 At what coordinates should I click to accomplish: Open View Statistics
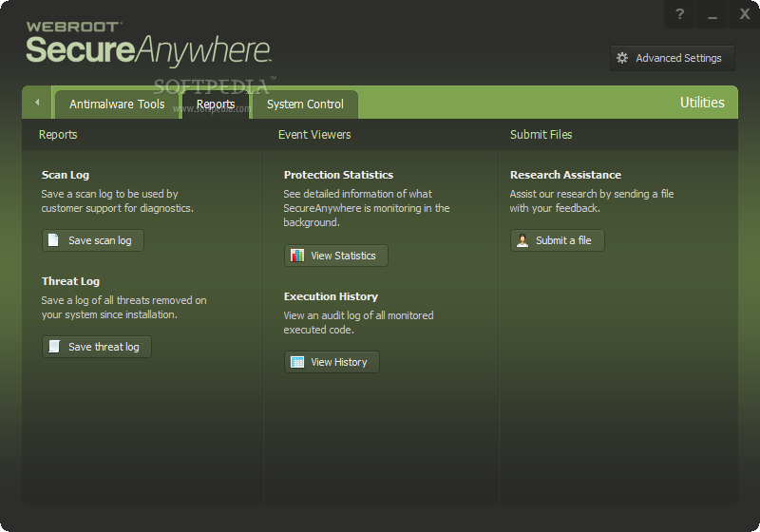tap(336, 256)
